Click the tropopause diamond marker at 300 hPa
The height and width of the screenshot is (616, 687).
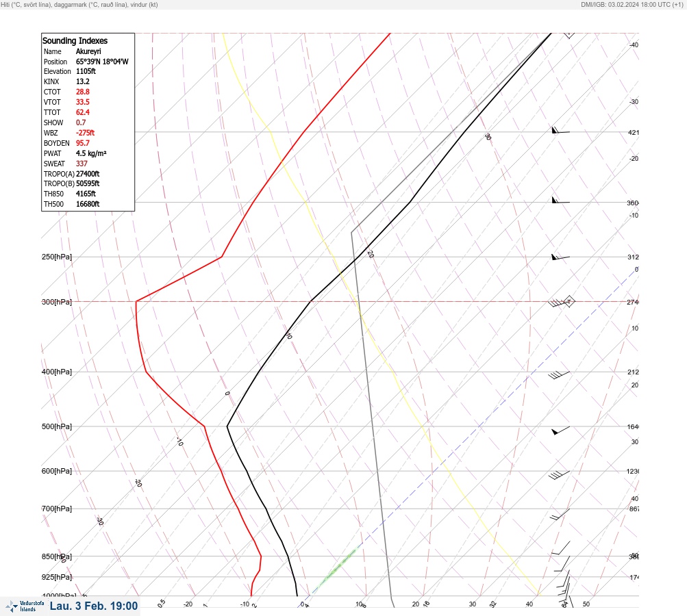pyautogui.click(x=569, y=302)
